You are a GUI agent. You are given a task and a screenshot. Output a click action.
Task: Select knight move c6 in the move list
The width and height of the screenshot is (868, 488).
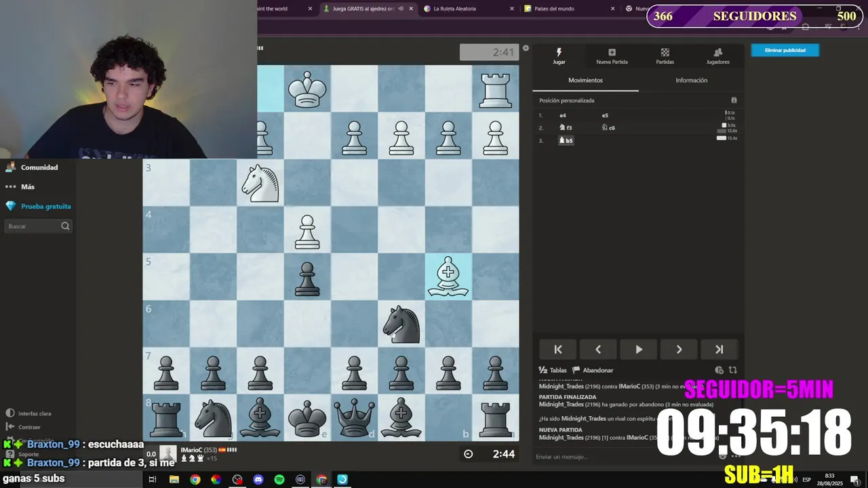click(608, 127)
